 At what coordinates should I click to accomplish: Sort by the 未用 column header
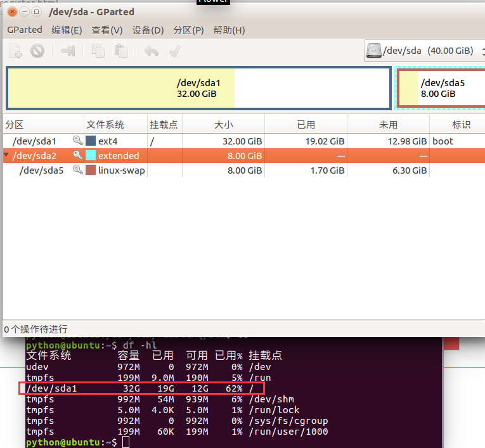point(388,124)
